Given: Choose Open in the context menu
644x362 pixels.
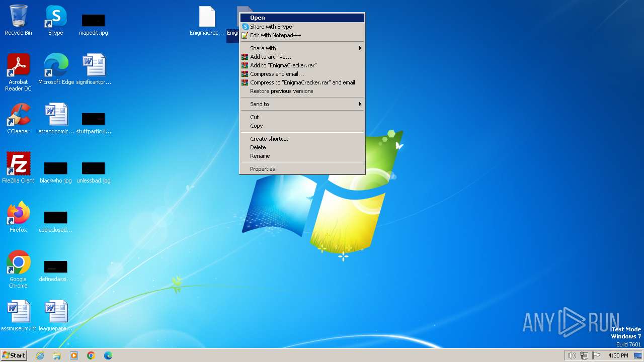Looking at the screenshot, I should pos(302,18).
